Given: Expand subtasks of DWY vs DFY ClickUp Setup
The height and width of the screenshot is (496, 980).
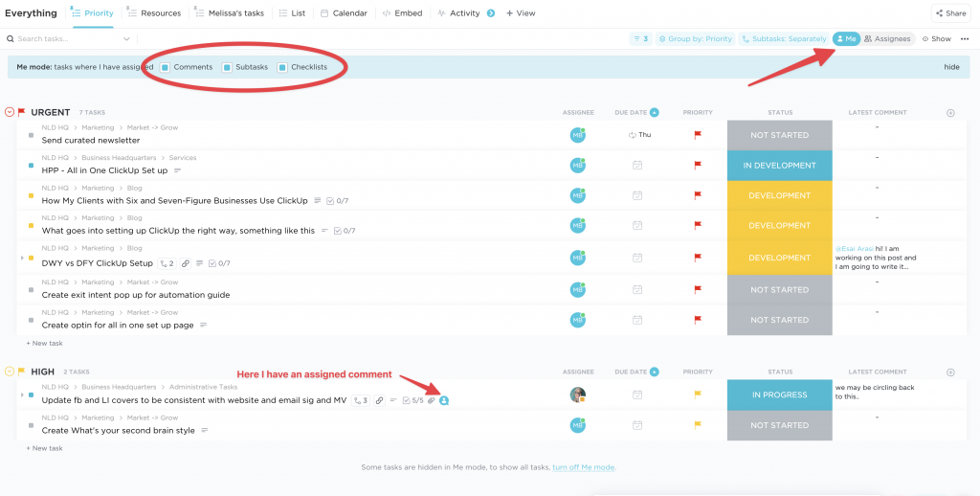Looking at the screenshot, I should [x=23, y=258].
